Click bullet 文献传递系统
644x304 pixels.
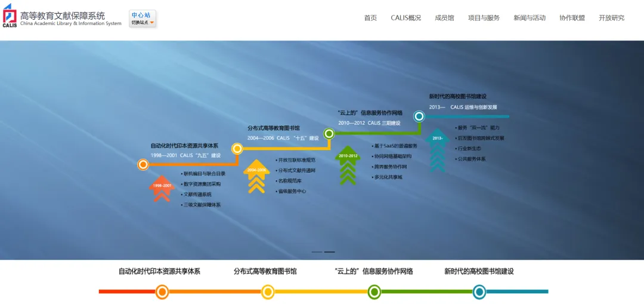(x=196, y=194)
